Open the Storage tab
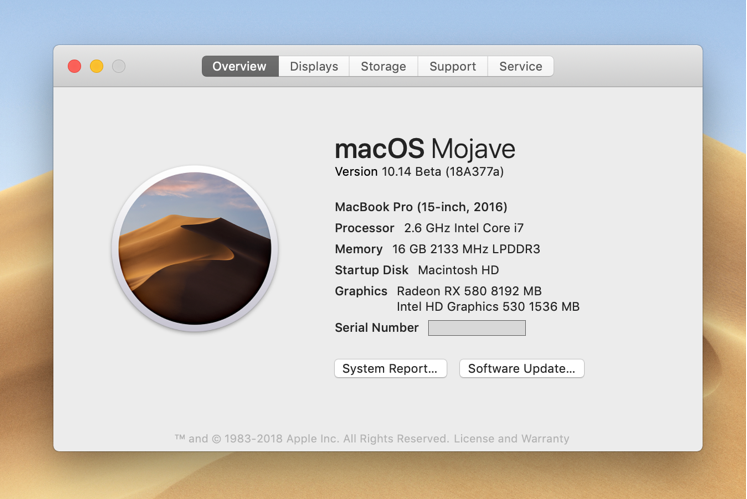 click(383, 66)
